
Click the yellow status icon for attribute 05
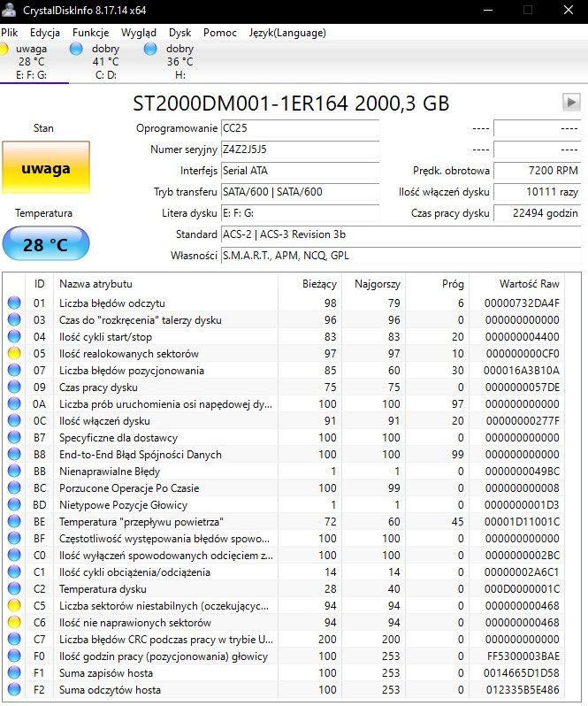pyautogui.click(x=14, y=353)
